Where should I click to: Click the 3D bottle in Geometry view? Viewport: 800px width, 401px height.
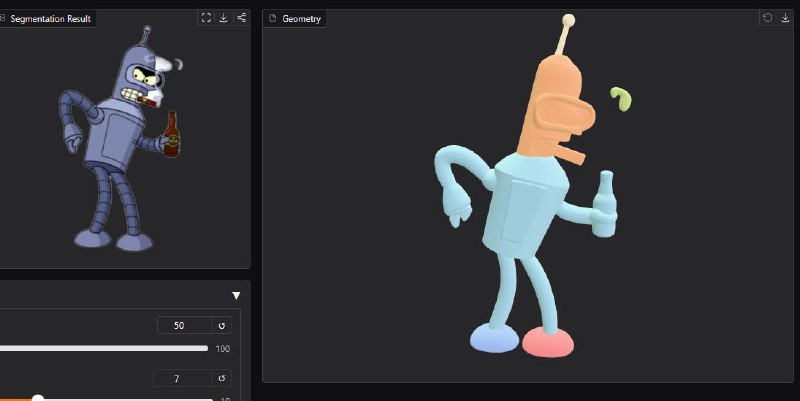click(x=605, y=204)
